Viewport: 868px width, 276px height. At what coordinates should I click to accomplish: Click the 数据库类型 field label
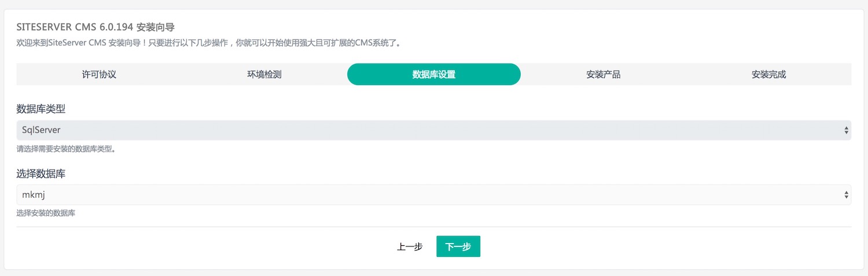click(x=45, y=109)
